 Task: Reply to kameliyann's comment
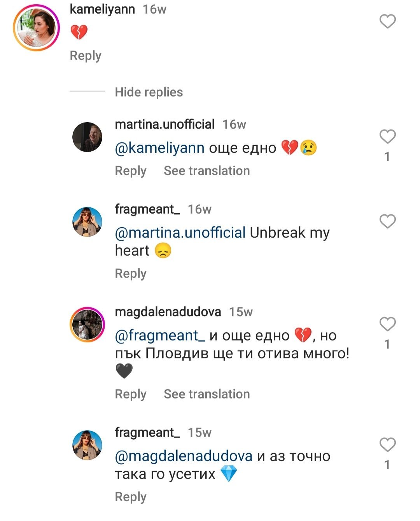pos(86,56)
